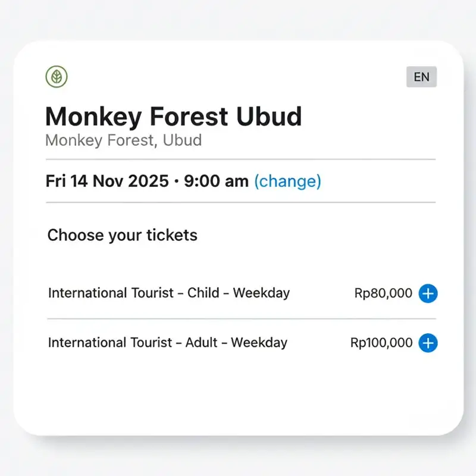The image size is (476, 476).
Task: Click the Choose your tickets heading
Action: click(122, 235)
